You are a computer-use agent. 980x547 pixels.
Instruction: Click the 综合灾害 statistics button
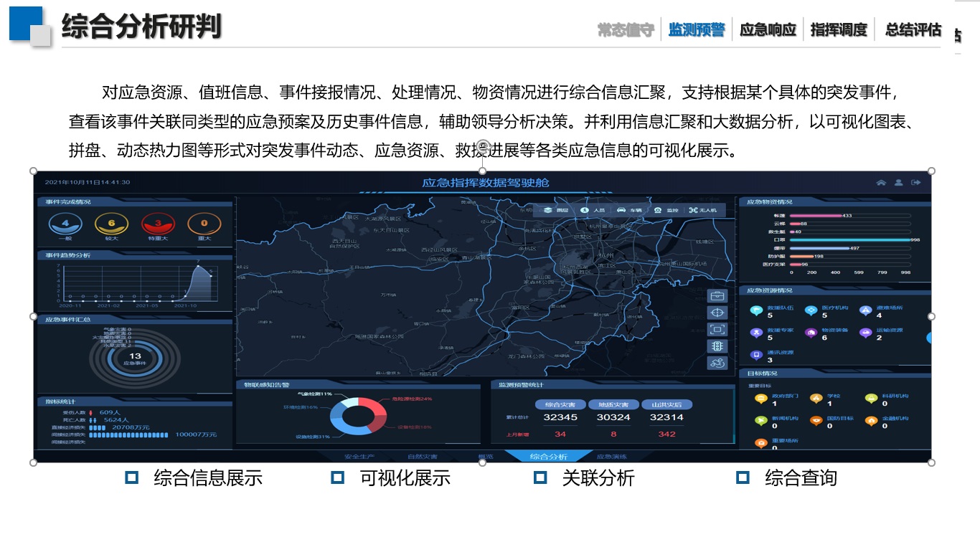point(560,404)
